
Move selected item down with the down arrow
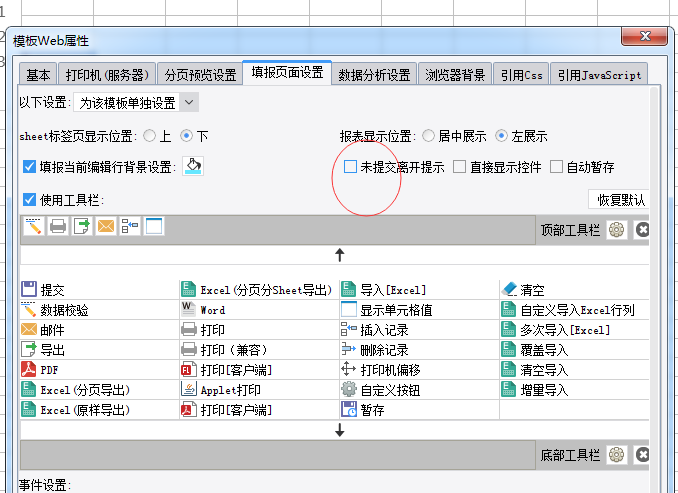[x=340, y=430]
